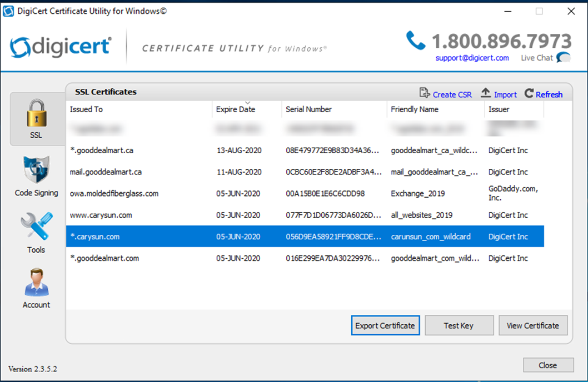Screen dimensions: 588x382
Task: Click the Live Chat speech bubble icon
Action: tap(564, 58)
